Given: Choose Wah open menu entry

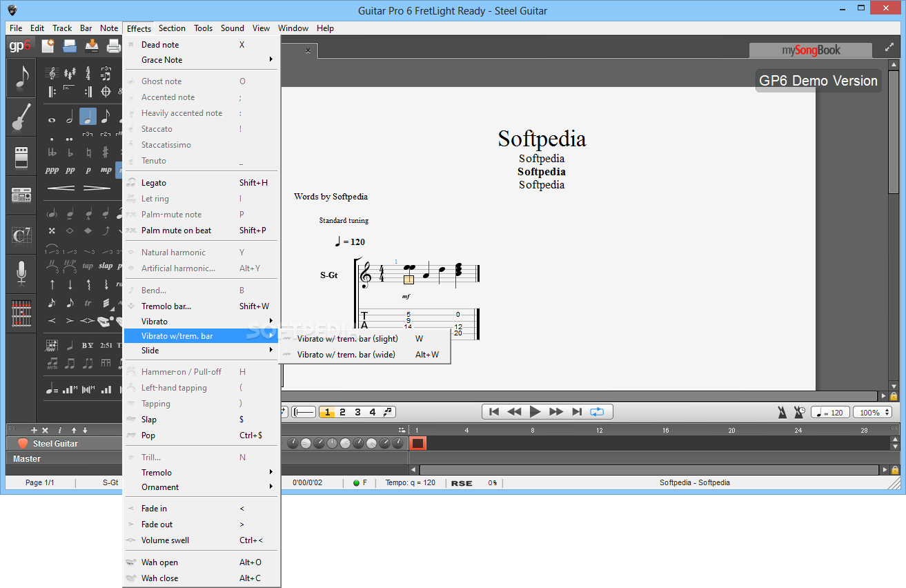Looking at the screenshot, I should pyautogui.click(x=201, y=562).
